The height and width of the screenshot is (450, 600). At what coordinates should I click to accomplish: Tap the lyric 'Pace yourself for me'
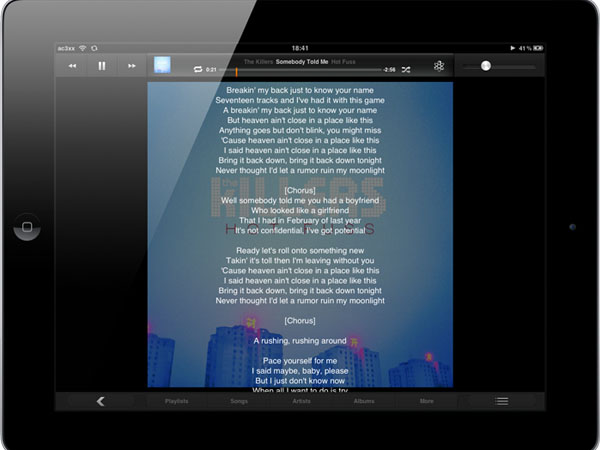coord(300,361)
